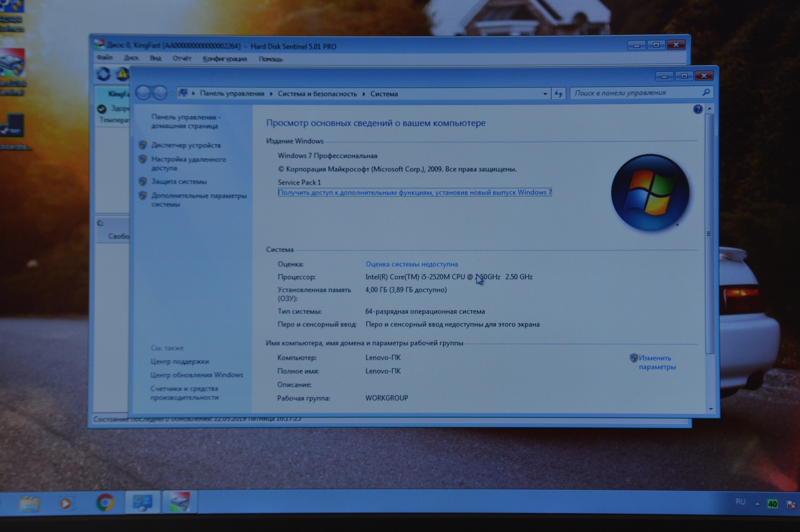Launch Google Chrome from the taskbar

[x=104, y=502]
